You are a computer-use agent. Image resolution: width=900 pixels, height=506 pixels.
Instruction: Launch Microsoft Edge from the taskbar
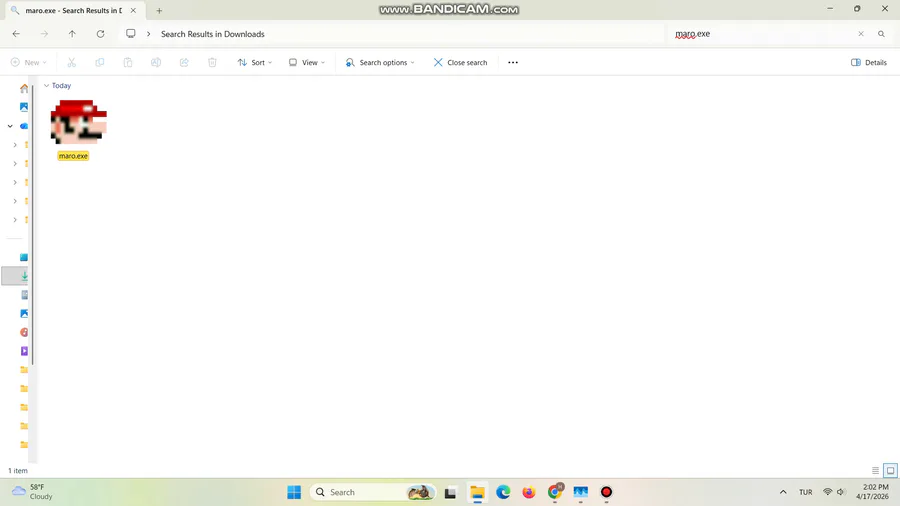click(503, 492)
